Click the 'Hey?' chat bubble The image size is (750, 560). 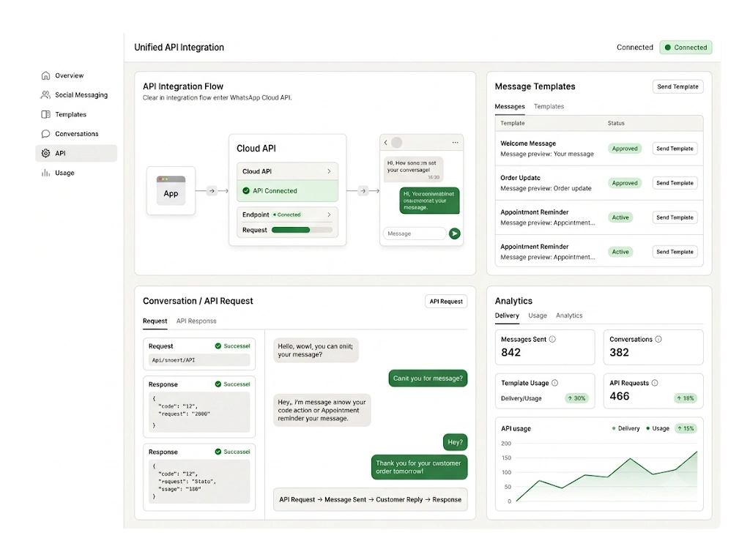pos(455,442)
